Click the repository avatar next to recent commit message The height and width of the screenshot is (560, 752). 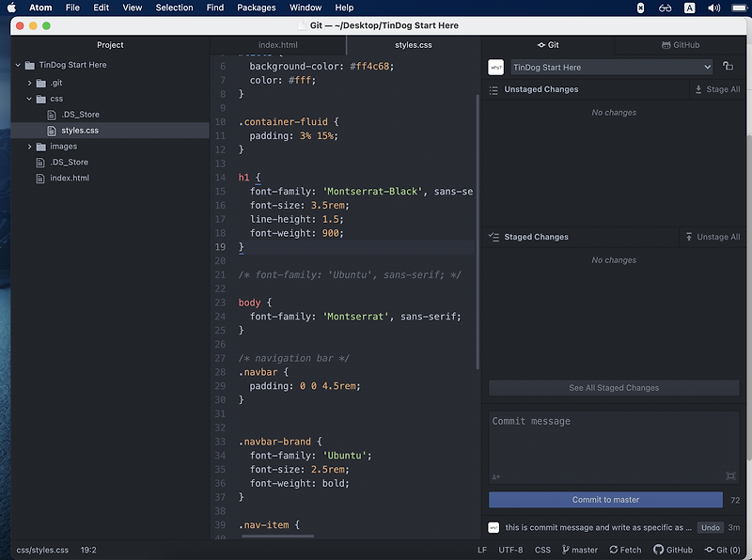(495, 528)
